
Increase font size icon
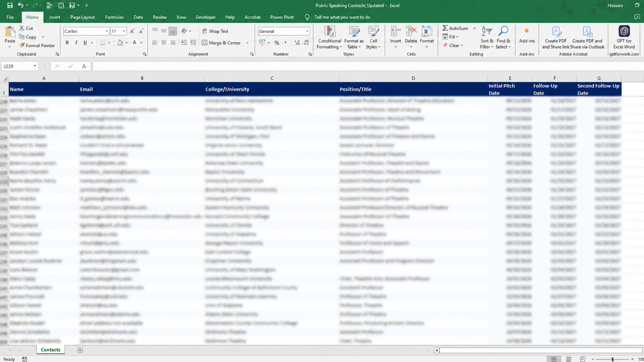(x=132, y=31)
